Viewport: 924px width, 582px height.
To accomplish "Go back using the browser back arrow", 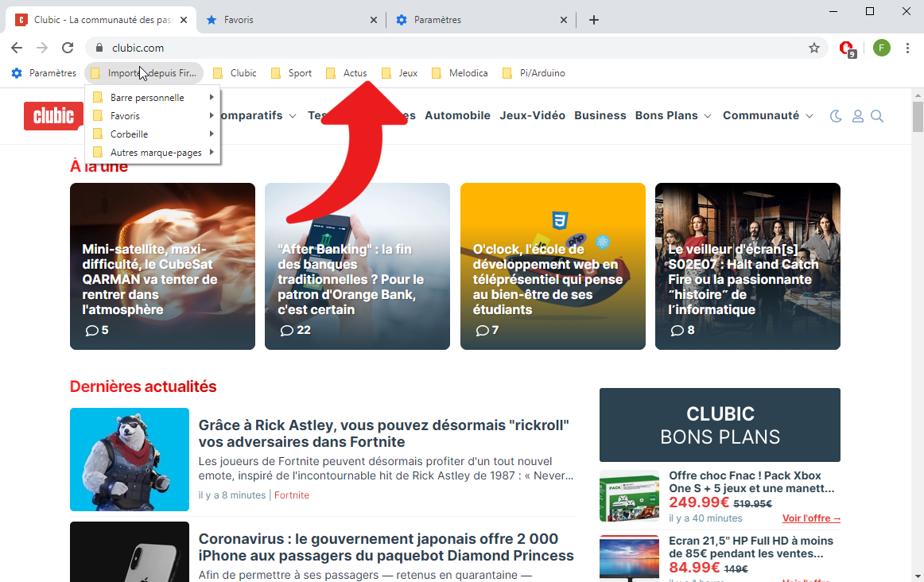I will coord(17,48).
